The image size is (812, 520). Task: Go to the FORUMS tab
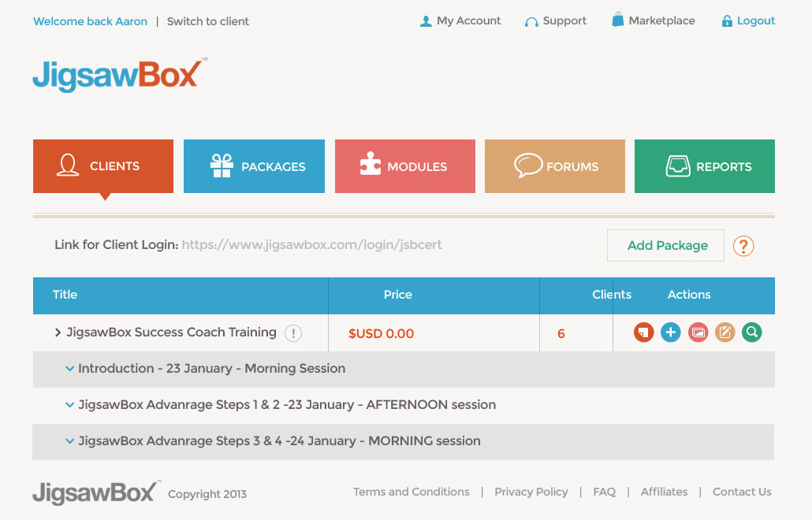(555, 166)
